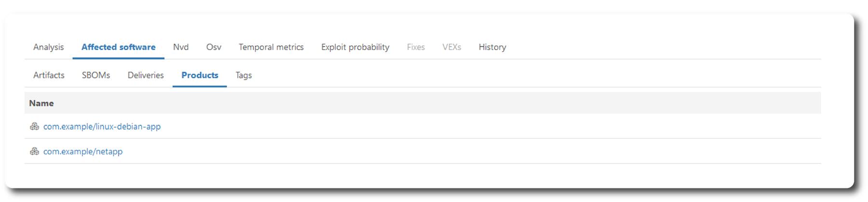Switch to the Analysis tab
Image resolution: width=868 pixels, height=202 pixels.
[48, 47]
